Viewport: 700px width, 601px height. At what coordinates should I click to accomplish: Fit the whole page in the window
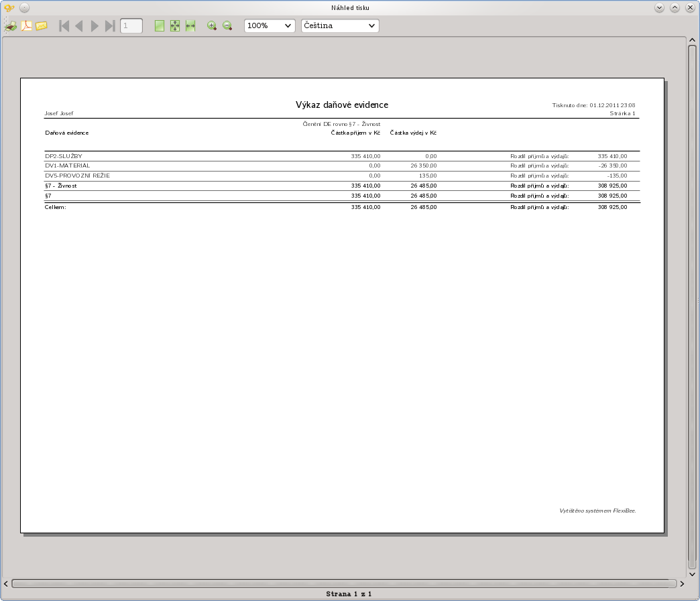(175, 26)
